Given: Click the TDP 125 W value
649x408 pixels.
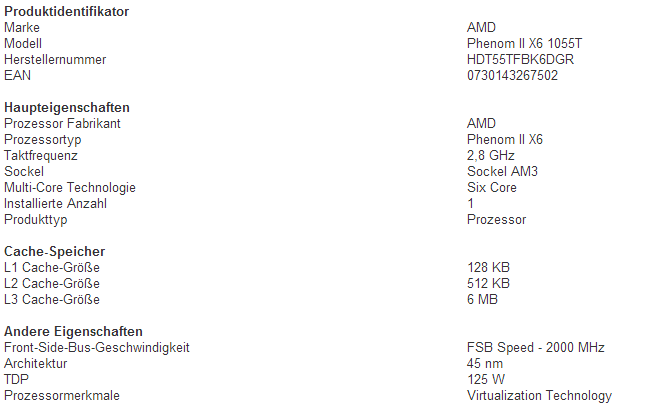Looking at the screenshot, I should [x=486, y=379].
